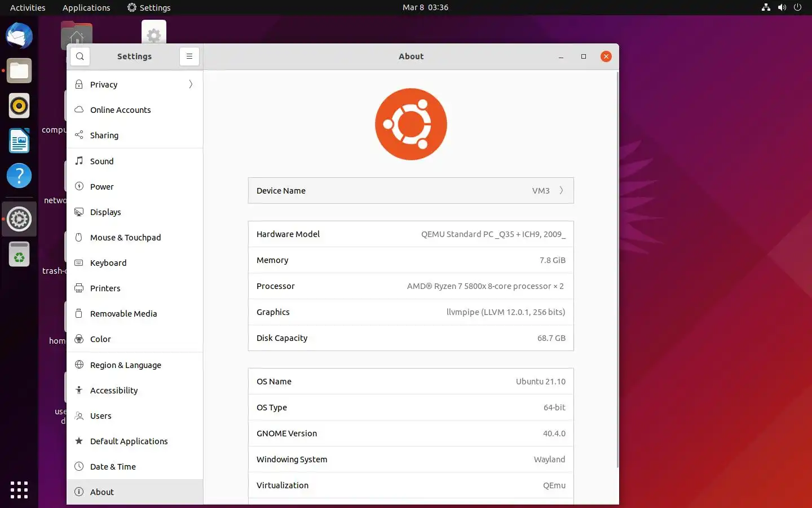This screenshot has width=812, height=508.
Task: Open Date & Time panel
Action: 135,466
